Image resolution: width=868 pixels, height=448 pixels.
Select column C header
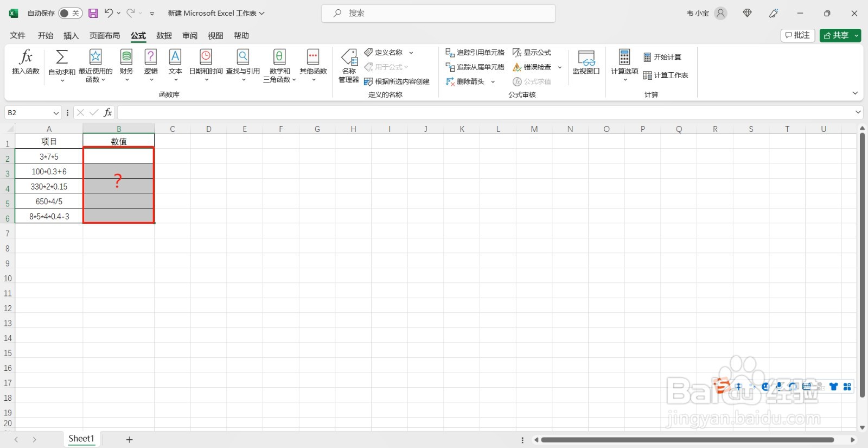173,129
